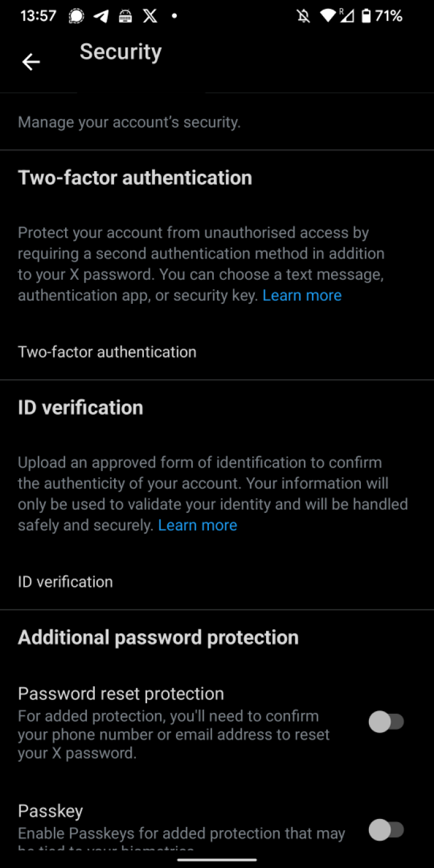
Task: Click the Wi-Fi icon in the status bar
Action: (x=328, y=16)
